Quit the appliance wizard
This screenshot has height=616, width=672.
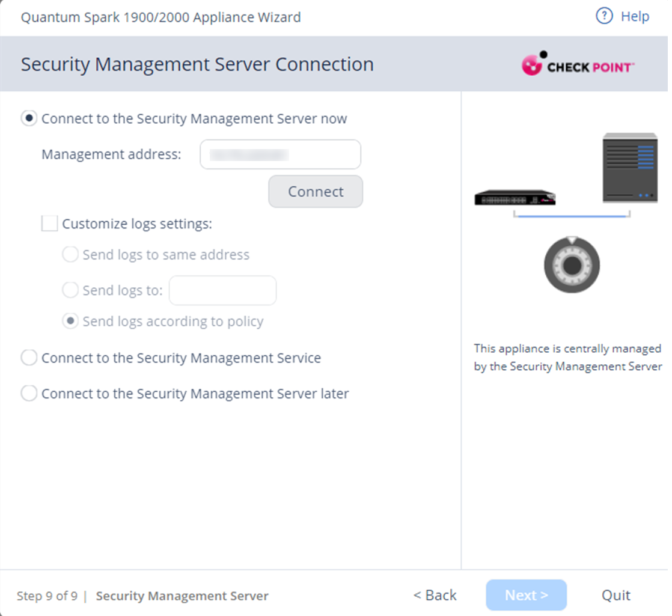pyautogui.click(x=616, y=595)
